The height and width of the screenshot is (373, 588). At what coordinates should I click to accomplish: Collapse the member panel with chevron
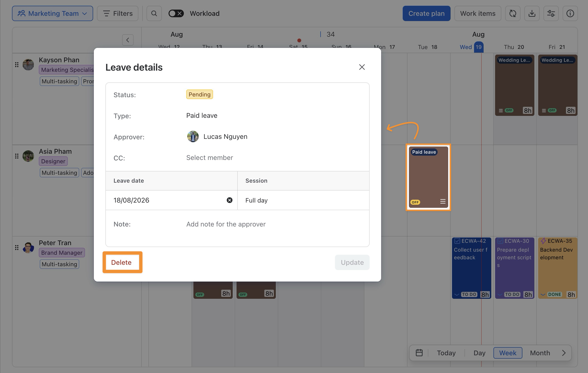click(128, 40)
